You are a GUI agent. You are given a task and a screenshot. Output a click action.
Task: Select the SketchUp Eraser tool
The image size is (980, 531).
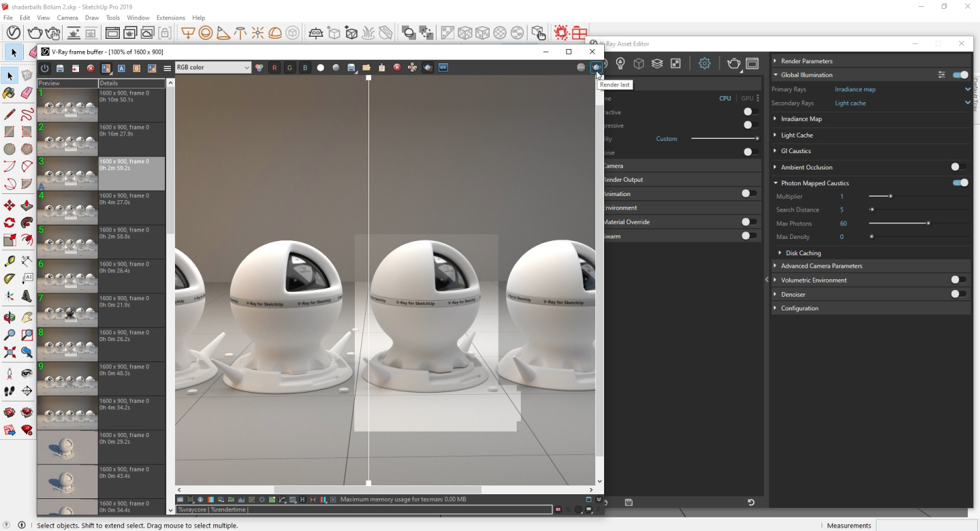[x=27, y=93]
